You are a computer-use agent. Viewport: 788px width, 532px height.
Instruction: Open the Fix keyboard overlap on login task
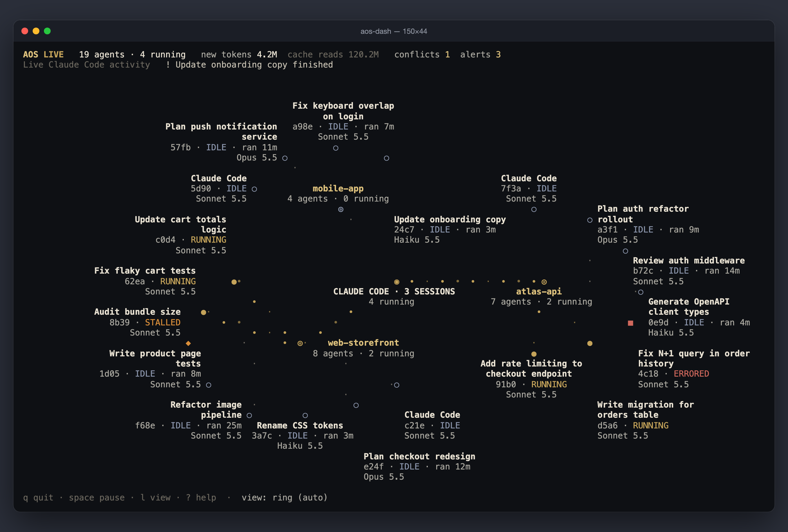[343, 111]
